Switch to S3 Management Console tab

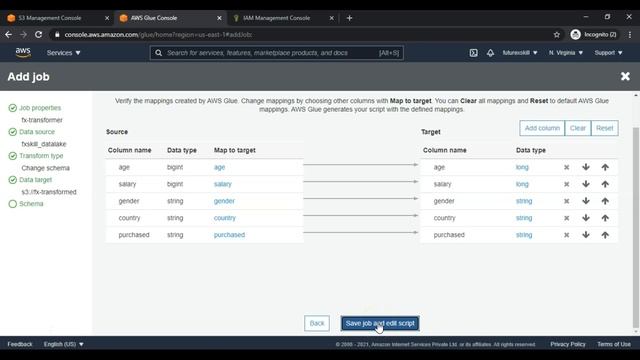(50, 18)
